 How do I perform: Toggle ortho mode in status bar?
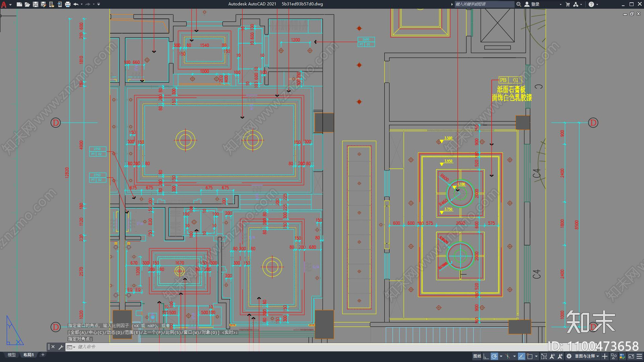pyautogui.click(x=486, y=356)
